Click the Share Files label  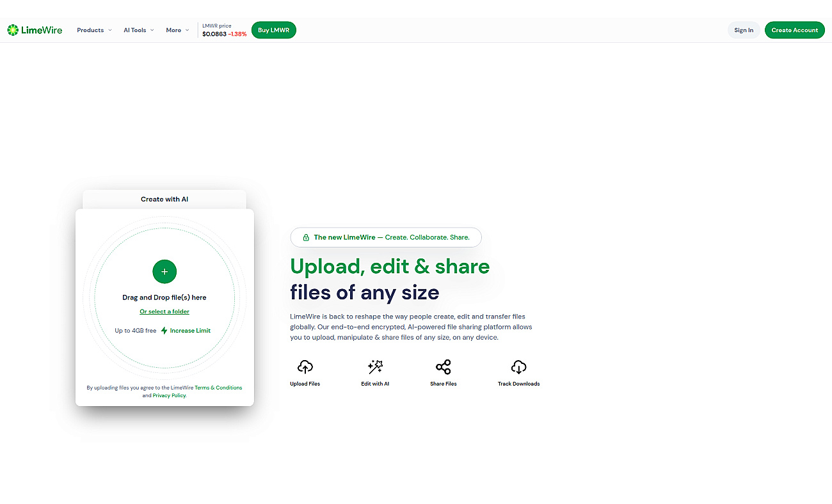(444, 384)
